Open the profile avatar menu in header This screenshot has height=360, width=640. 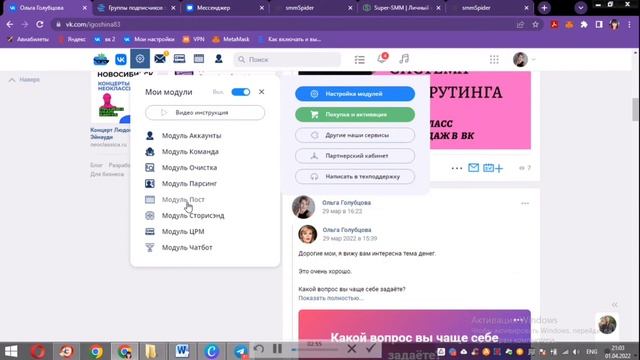(524, 60)
